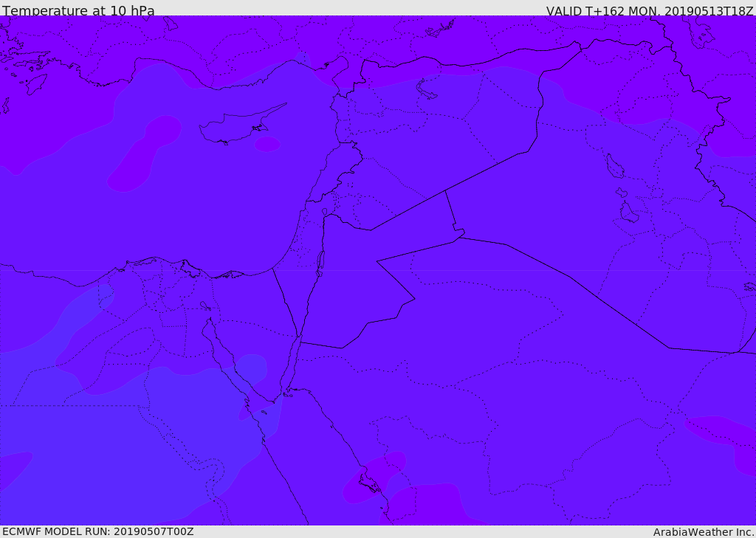Screen dimensions: 756x538
Task: Click the VALID T+162 timestamp text
Action: pos(650,10)
